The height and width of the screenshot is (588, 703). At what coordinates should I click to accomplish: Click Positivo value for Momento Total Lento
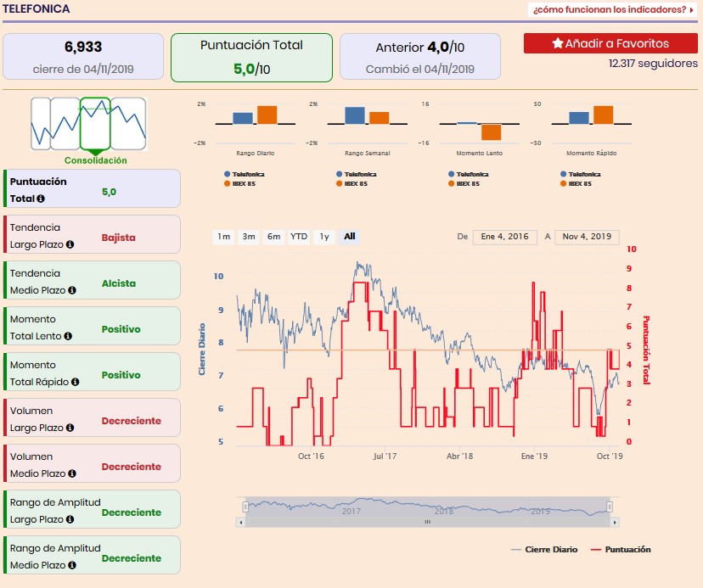[121, 329]
